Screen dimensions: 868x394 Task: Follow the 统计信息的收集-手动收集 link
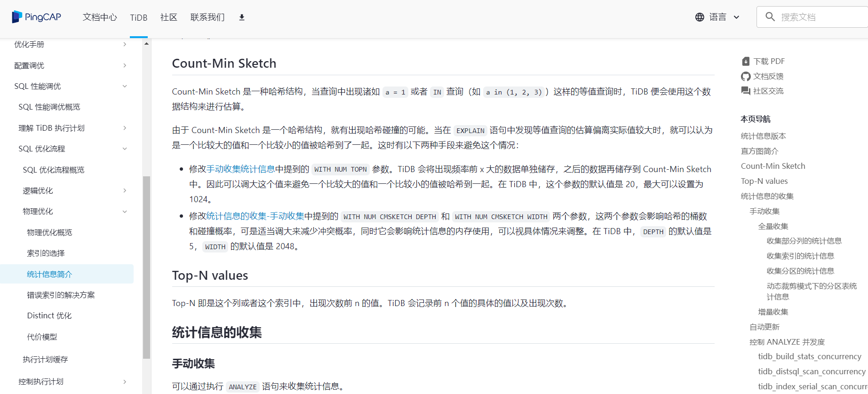coord(255,216)
